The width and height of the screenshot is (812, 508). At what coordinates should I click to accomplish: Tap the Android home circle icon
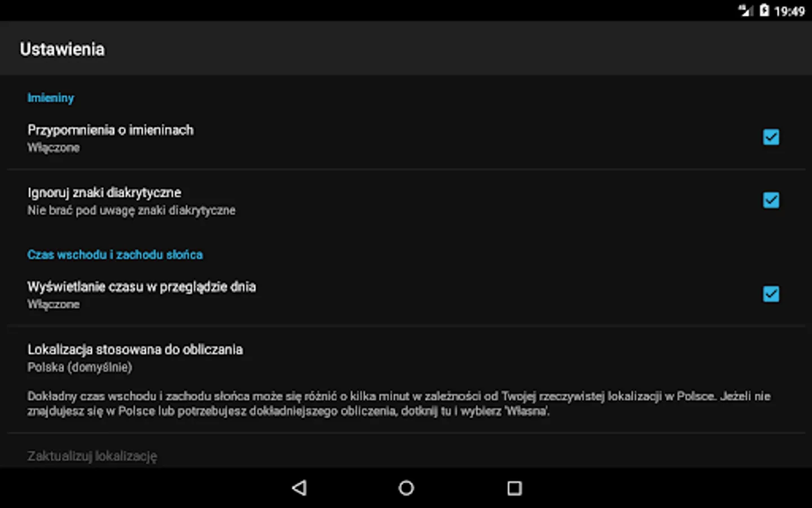point(406,488)
